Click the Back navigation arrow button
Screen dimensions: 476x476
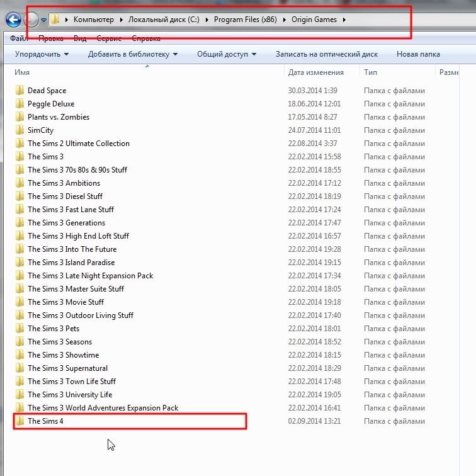coord(13,20)
